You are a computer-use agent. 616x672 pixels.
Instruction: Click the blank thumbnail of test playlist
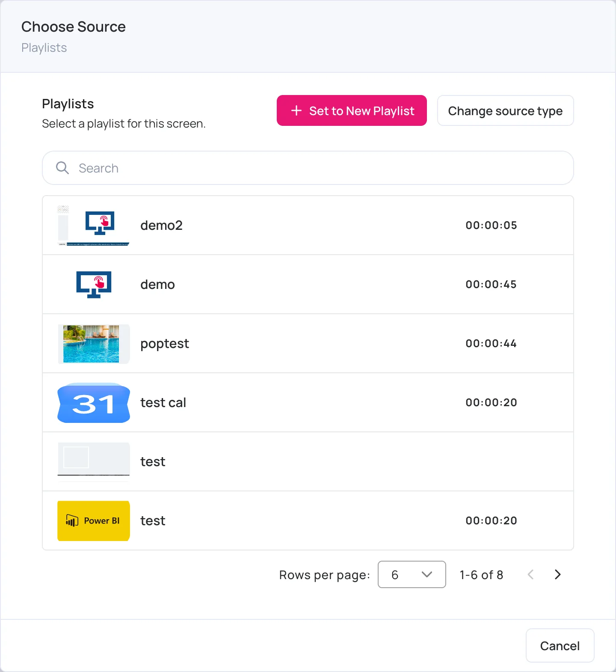[94, 462]
